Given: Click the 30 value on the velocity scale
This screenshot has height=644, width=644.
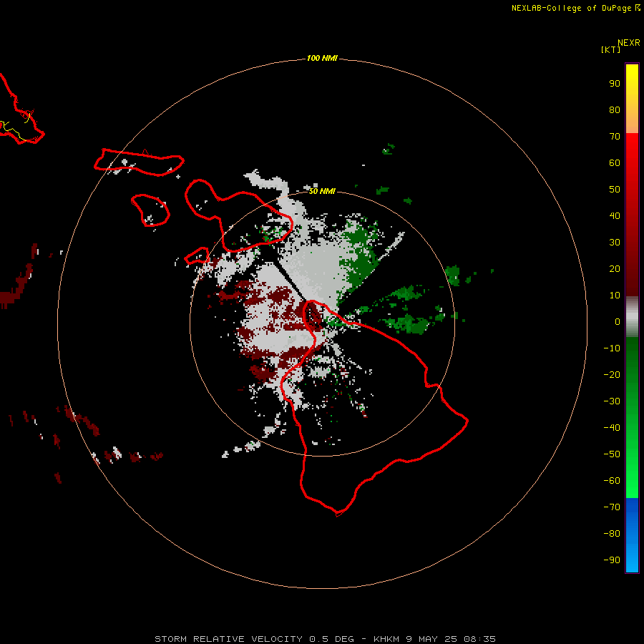Looking at the screenshot, I should point(615,243).
